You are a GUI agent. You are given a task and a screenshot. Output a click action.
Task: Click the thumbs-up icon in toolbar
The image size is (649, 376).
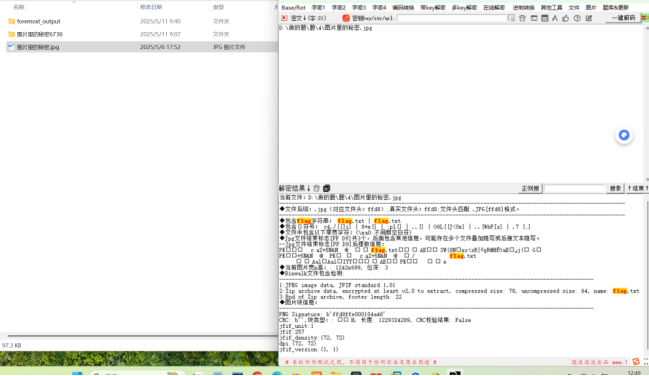[566, 18]
